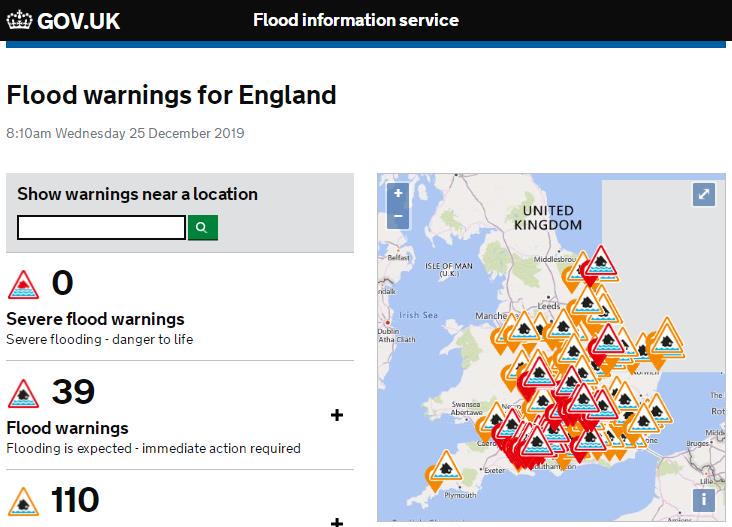Click the GOV.UK crown logo

point(19,20)
